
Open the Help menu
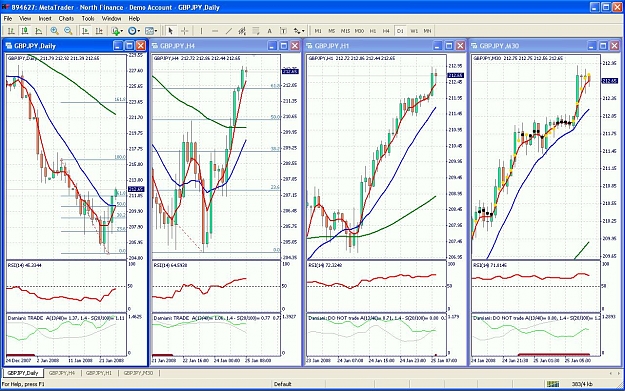click(134, 18)
